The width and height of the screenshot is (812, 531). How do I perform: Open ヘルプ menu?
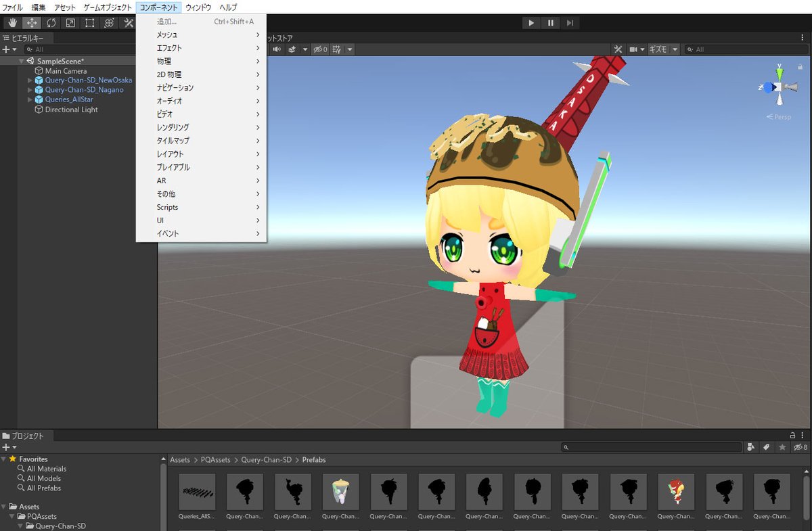[x=228, y=7]
